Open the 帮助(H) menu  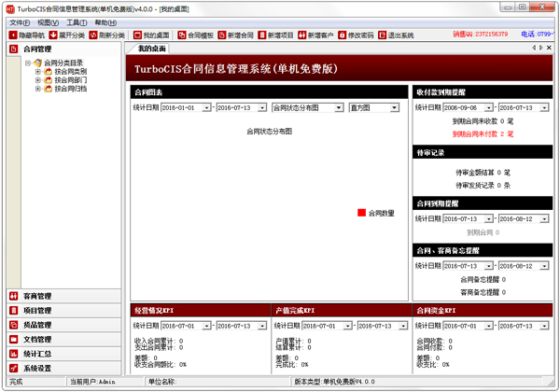click(x=105, y=22)
